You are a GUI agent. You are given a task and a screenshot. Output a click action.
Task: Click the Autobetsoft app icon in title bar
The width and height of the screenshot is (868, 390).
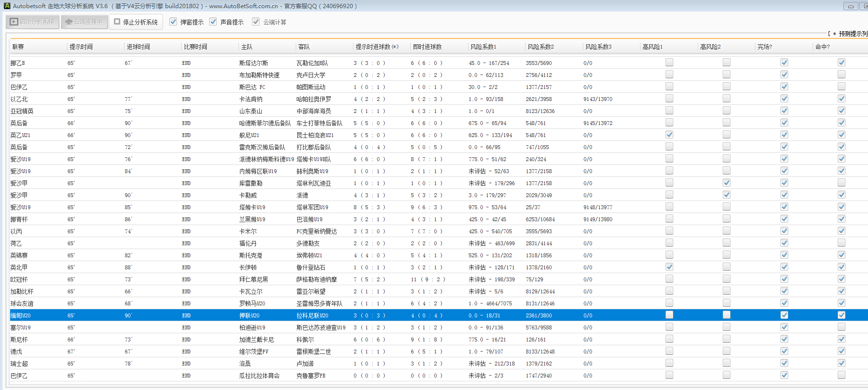click(7, 6)
